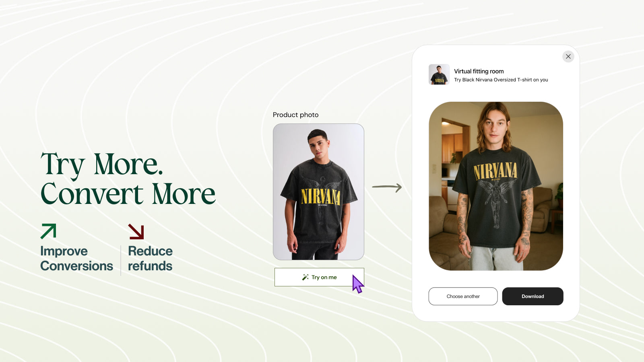Click the vertical divider beside Reduce refunds
This screenshot has width=644, height=362.
tap(121, 260)
